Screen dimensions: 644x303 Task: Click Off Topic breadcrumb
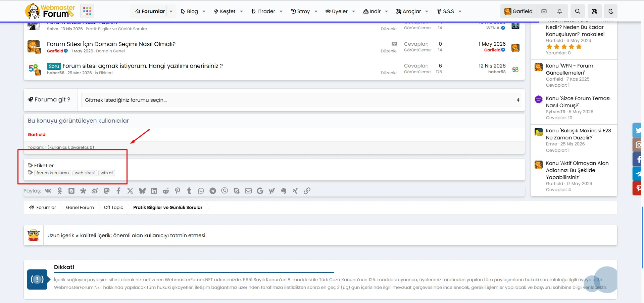[x=113, y=208]
